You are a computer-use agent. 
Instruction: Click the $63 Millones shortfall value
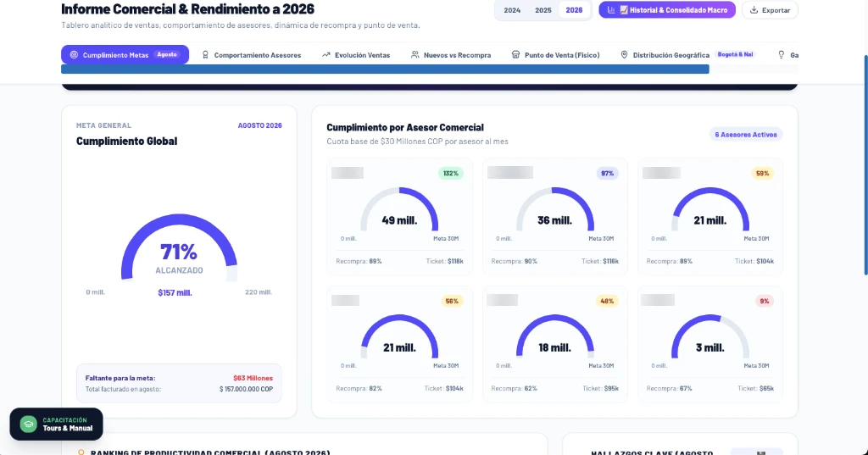click(x=253, y=378)
